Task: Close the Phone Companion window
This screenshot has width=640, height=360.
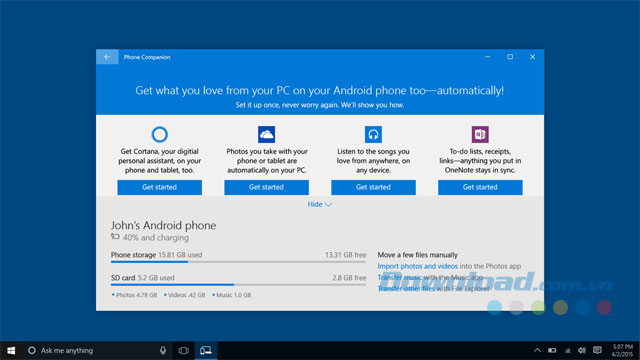Action: (x=533, y=57)
